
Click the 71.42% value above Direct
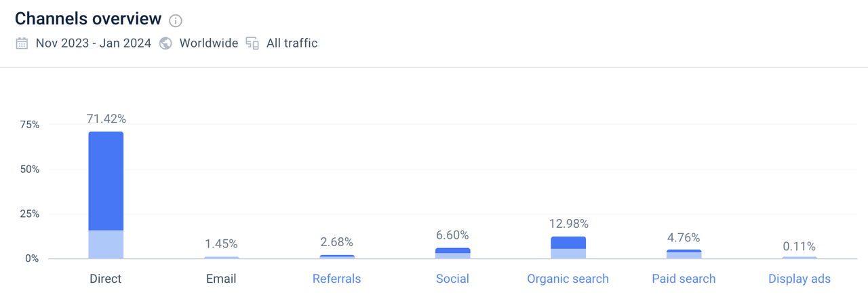point(106,119)
